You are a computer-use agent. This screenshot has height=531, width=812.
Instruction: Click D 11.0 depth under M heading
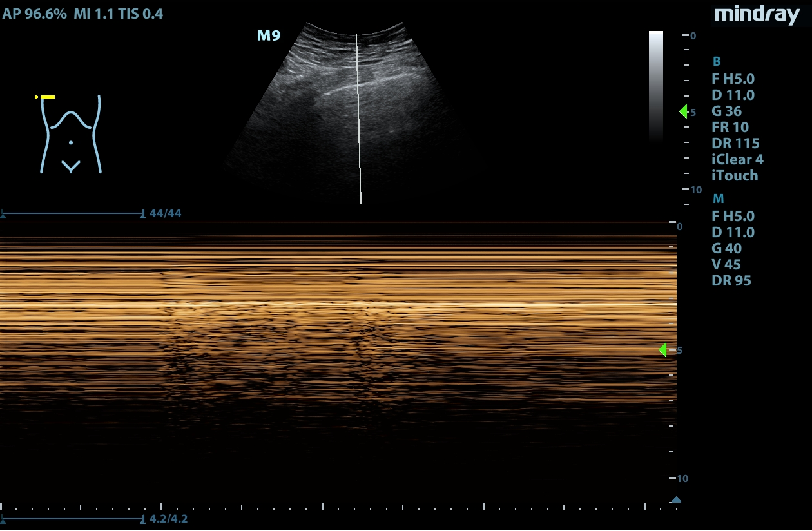733,232
